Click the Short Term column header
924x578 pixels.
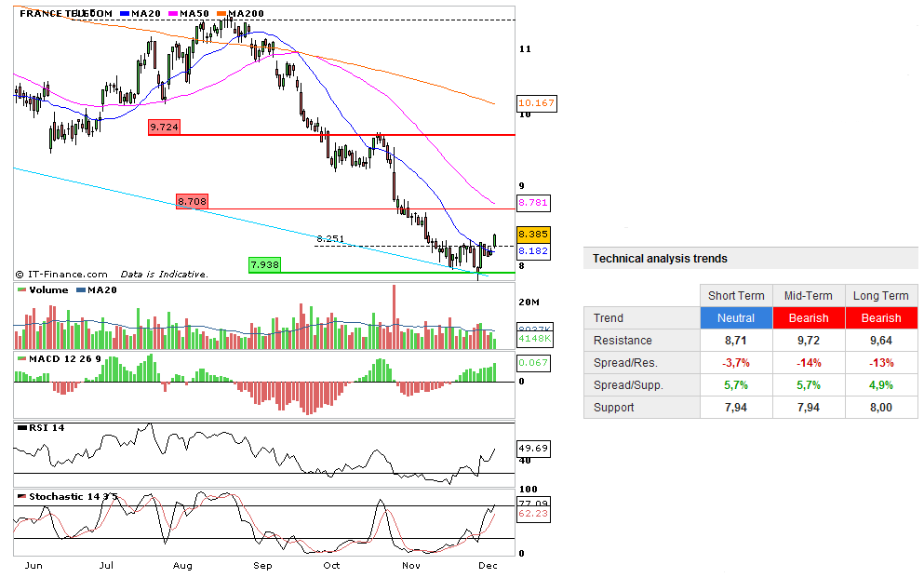(x=736, y=296)
